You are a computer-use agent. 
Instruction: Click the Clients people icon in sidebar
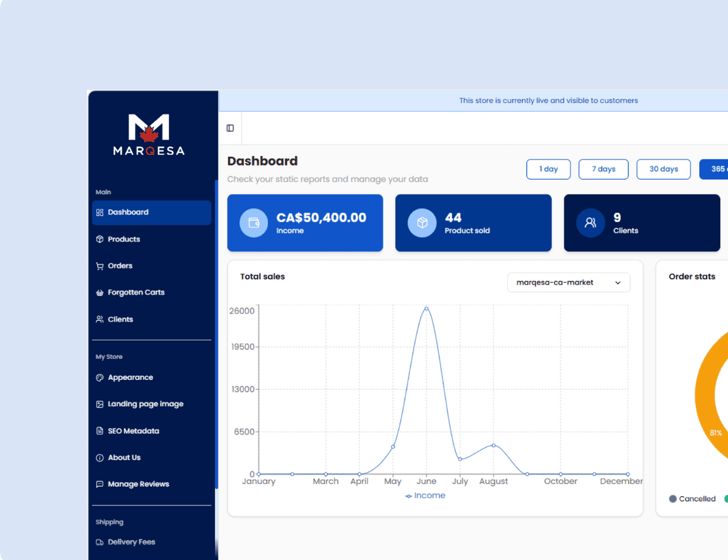100,319
